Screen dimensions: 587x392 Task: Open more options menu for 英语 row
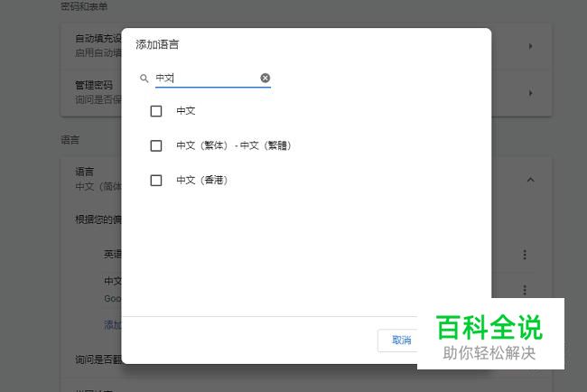point(525,255)
